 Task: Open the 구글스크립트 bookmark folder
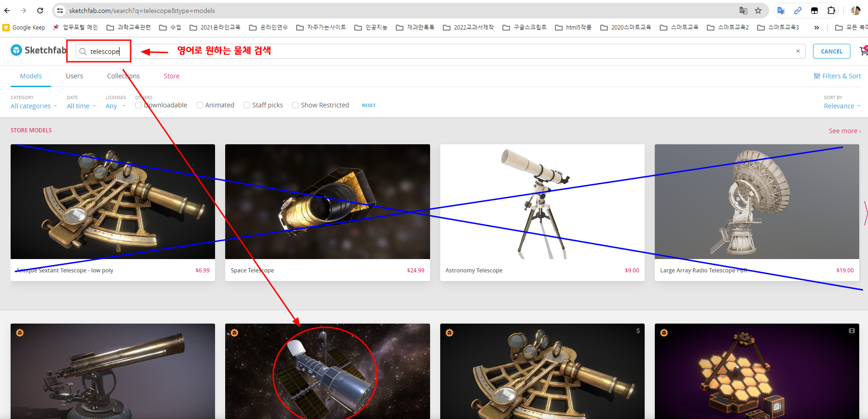525,28
